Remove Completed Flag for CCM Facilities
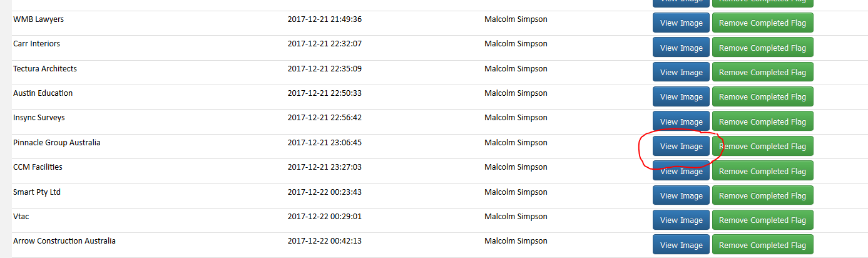 coord(762,171)
